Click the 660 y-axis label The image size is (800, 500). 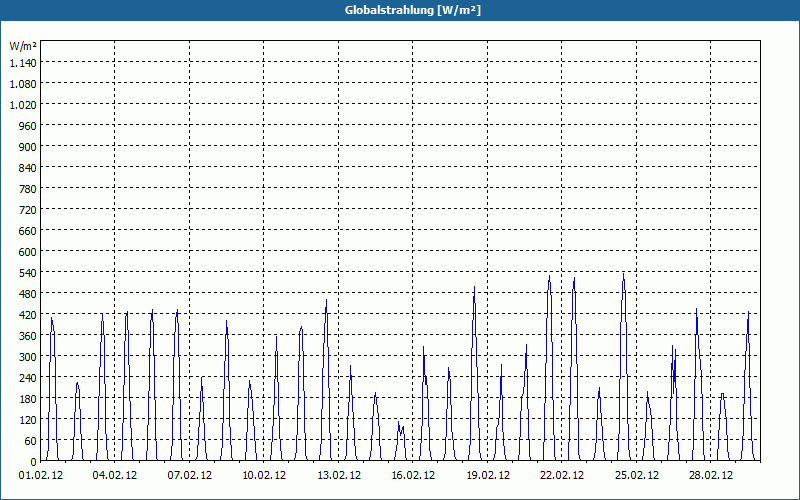point(29,231)
